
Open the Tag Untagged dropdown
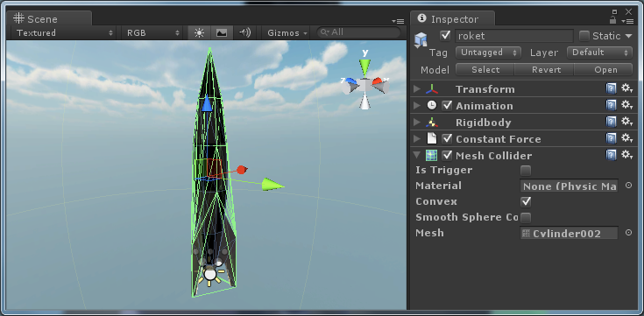[488, 53]
